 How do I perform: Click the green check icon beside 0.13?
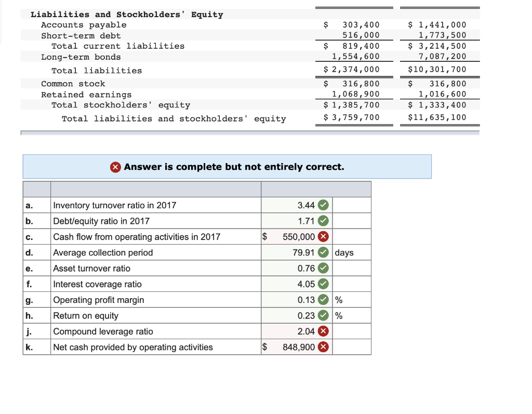[323, 300]
